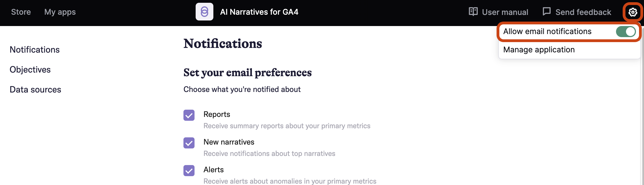
Task: Click the Send feedback link text
Action: click(583, 12)
